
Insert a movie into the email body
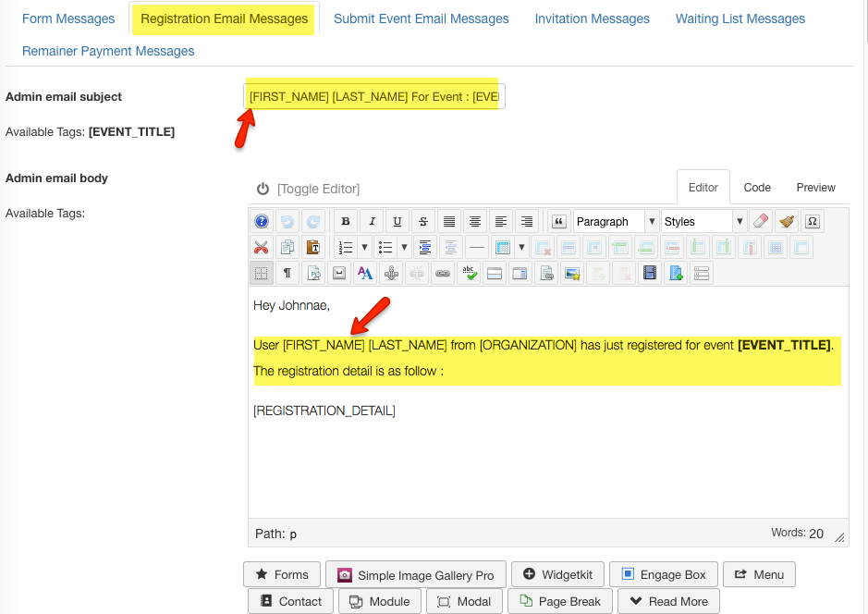pyautogui.click(x=649, y=272)
